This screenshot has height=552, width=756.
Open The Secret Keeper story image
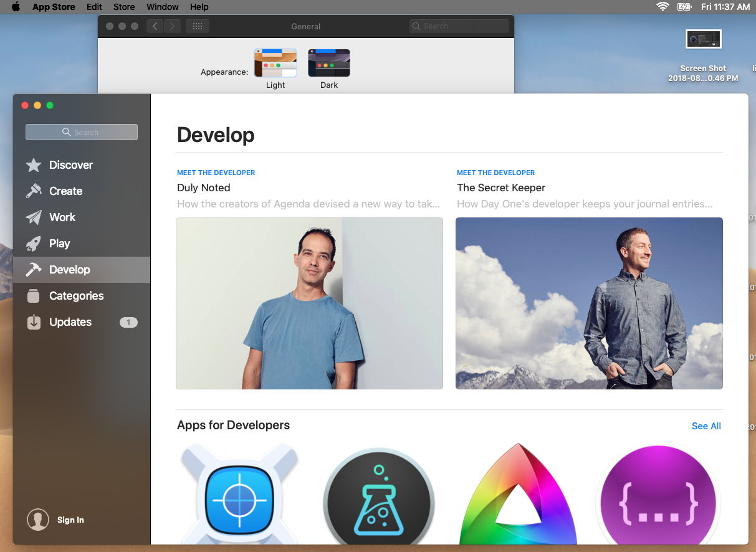pyautogui.click(x=589, y=303)
